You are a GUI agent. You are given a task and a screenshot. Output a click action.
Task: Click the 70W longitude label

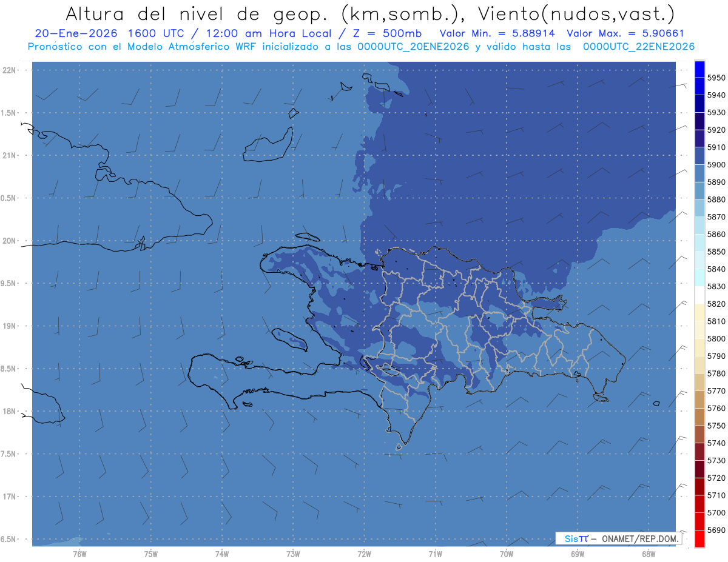507,554
